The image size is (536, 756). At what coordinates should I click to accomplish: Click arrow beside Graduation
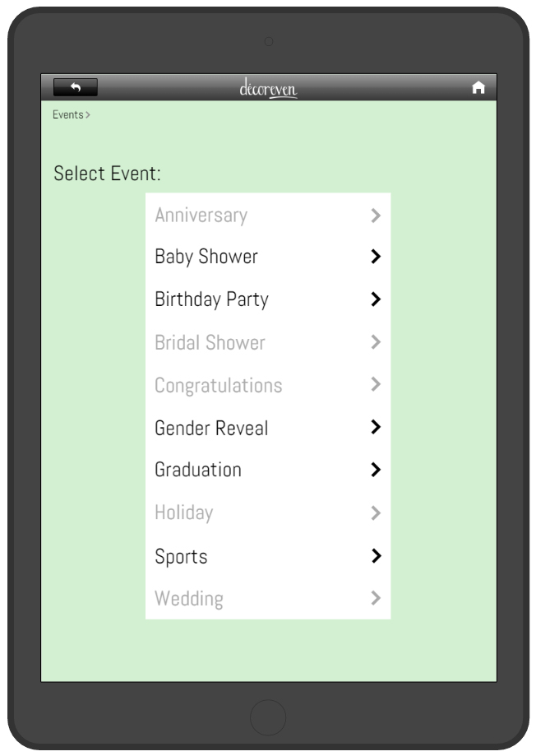pyautogui.click(x=376, y=470)
